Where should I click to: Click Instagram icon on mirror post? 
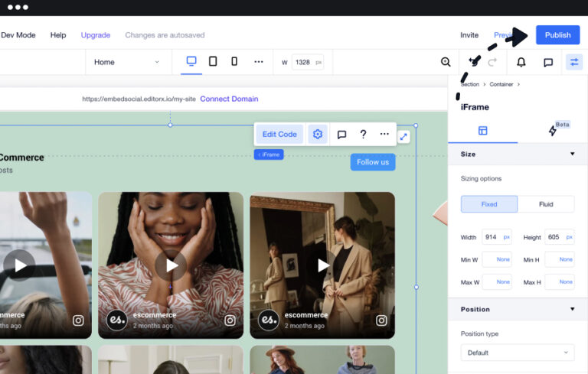click(381, 320)
